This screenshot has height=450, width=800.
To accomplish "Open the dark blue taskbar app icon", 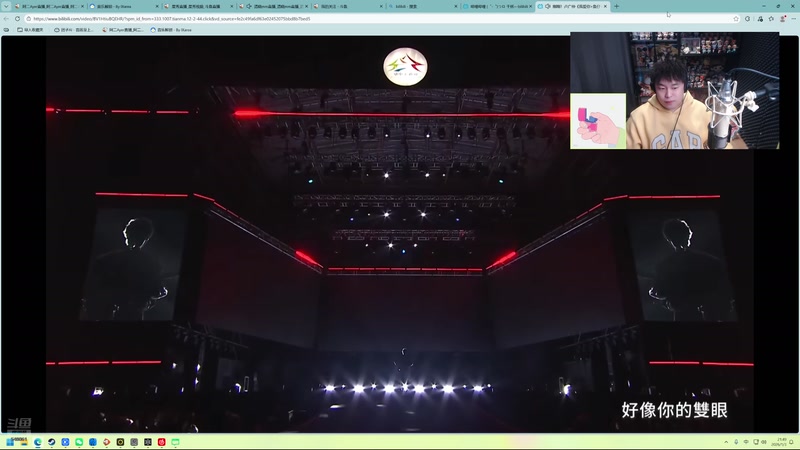I will [93, 442].
